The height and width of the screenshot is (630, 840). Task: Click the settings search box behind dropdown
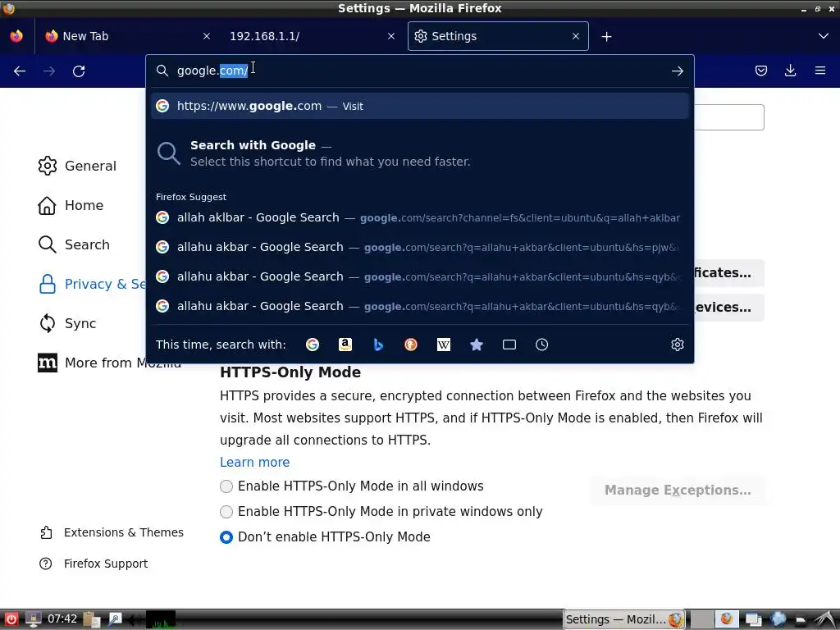point(729,117)
